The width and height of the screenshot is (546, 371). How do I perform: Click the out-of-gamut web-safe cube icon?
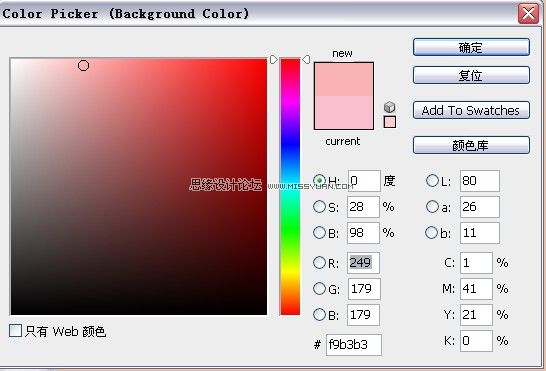[x=390, y=107]
